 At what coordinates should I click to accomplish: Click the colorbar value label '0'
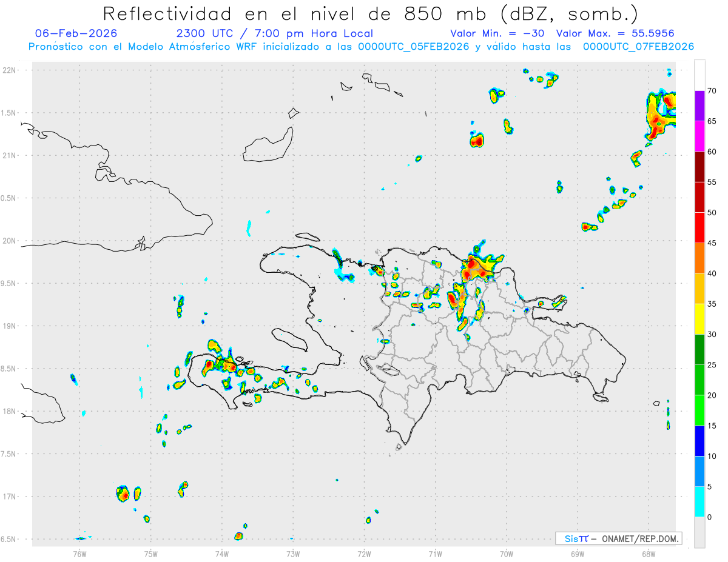pyautogui.click(x=709, y=517)
